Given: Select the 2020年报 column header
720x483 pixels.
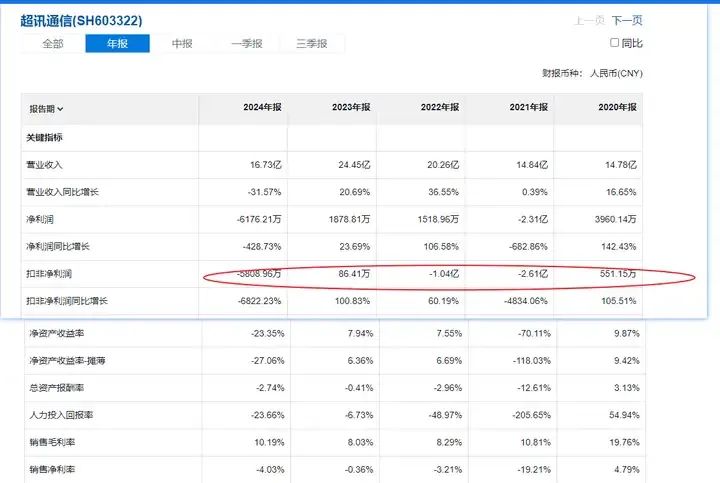Looking at the screenshot, I should pos(616,108).
